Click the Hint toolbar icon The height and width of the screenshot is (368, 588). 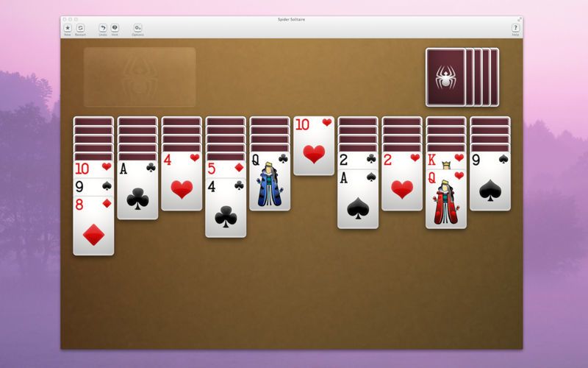click(115, 28)
